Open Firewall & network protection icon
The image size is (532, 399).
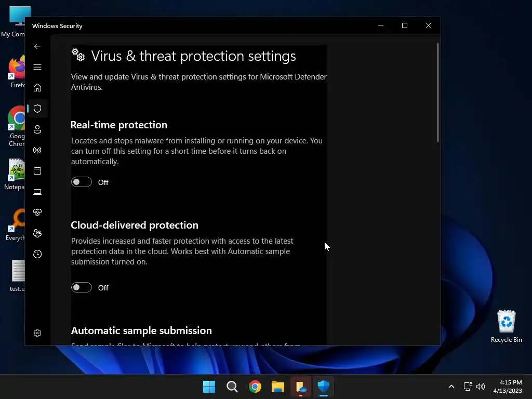pos(37,150)
